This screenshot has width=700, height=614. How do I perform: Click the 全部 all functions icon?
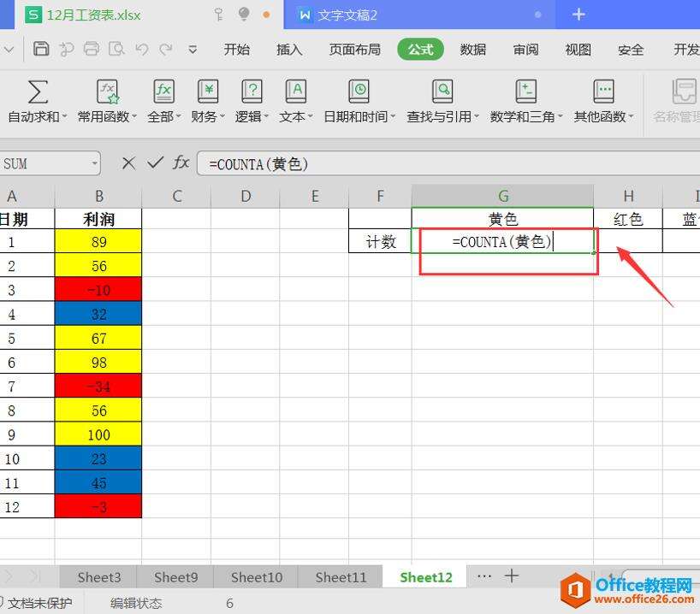pos(163,92)
